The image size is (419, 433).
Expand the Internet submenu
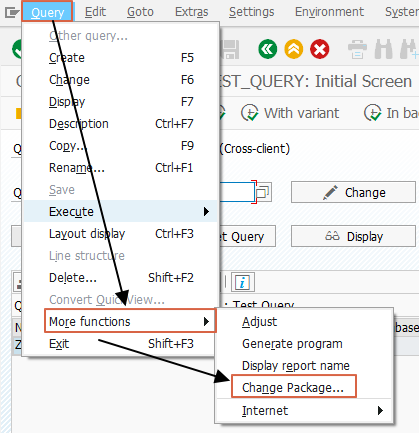304,410
